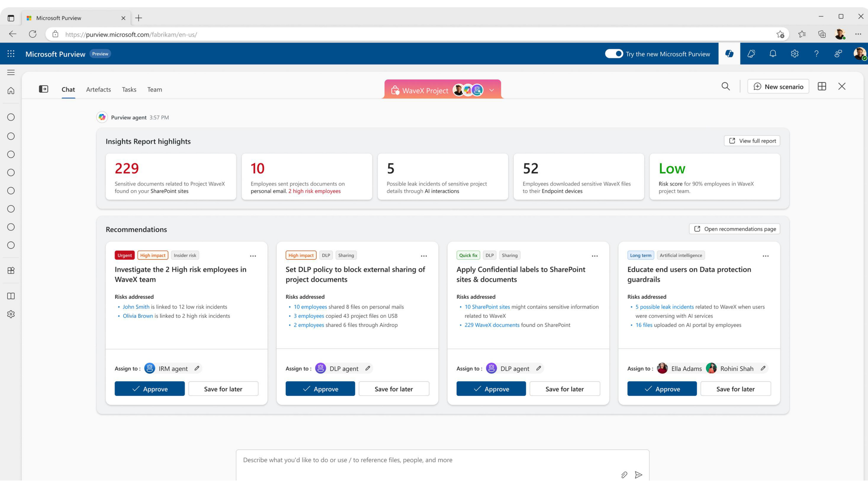This screenshot has width=868, height=488.
Task: Save Apply Confidential labels card for later
Action: (565, 389)
